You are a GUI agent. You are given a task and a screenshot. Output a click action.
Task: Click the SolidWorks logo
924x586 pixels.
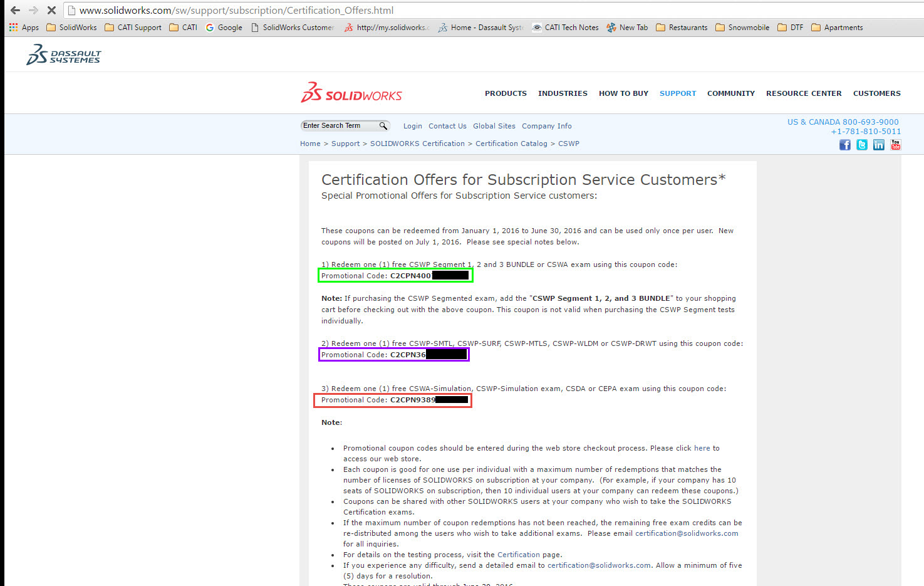pyautogui.click(x=351, y=92)
